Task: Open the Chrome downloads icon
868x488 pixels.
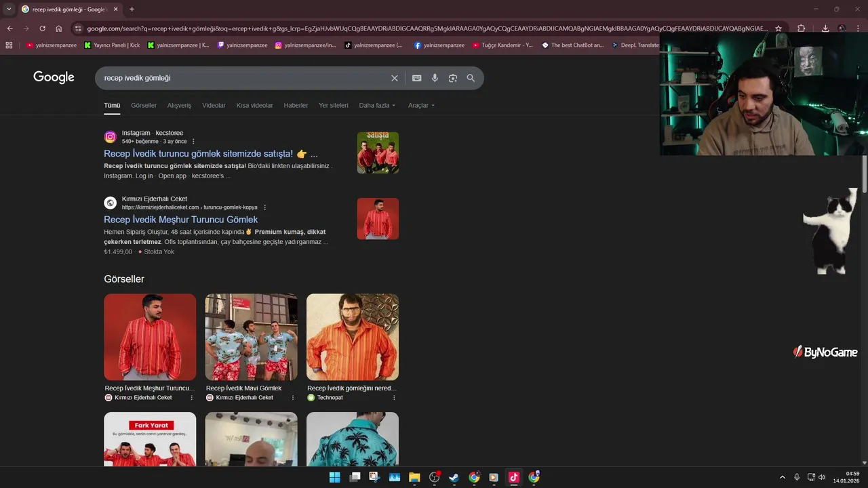Action: click(825, 28)
